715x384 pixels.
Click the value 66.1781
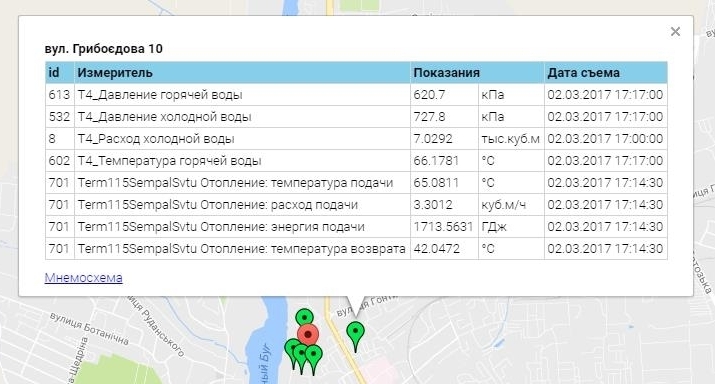(436, 161)
